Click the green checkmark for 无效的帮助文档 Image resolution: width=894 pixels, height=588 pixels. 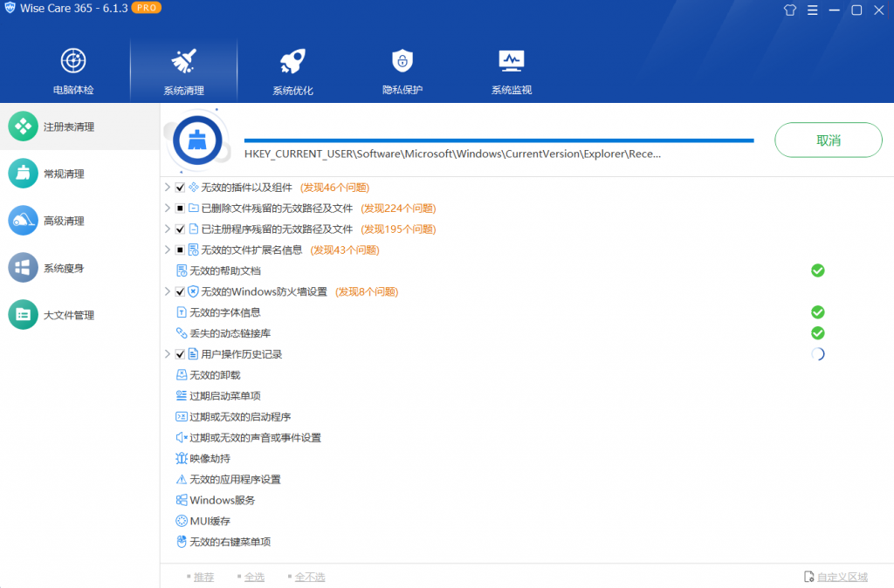pyautogui.click(x=817, y=270)
